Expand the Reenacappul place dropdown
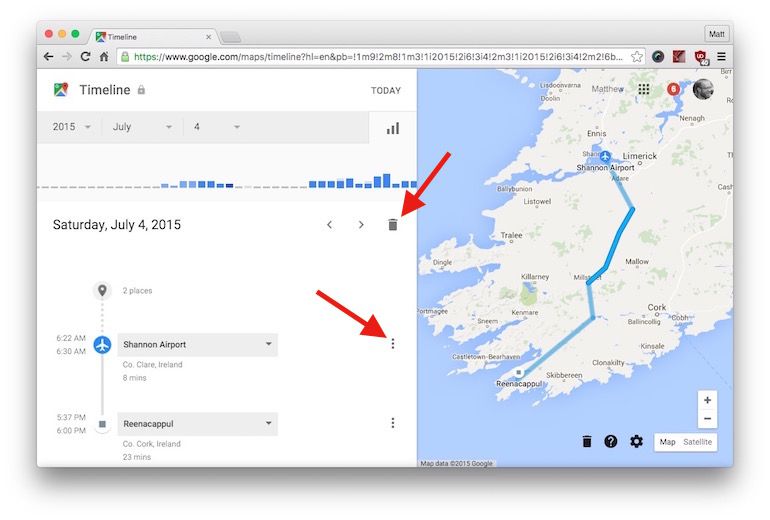This screenshot has height=520, width=770. (x=197, y=424)
